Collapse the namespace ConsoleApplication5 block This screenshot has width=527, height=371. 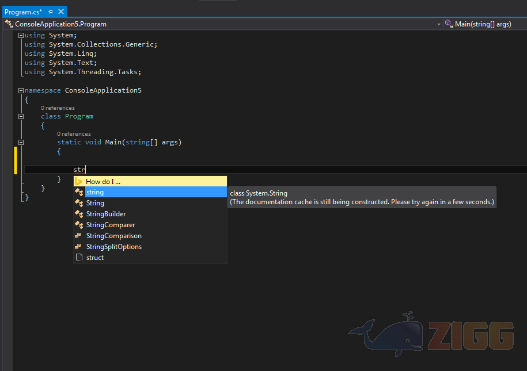tap(21, 90)
